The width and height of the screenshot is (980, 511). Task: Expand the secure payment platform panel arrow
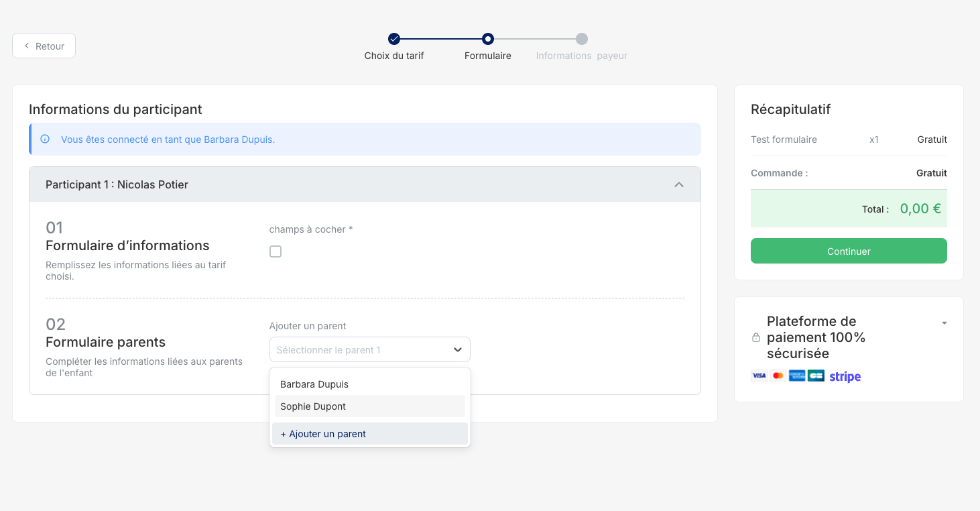944,323
